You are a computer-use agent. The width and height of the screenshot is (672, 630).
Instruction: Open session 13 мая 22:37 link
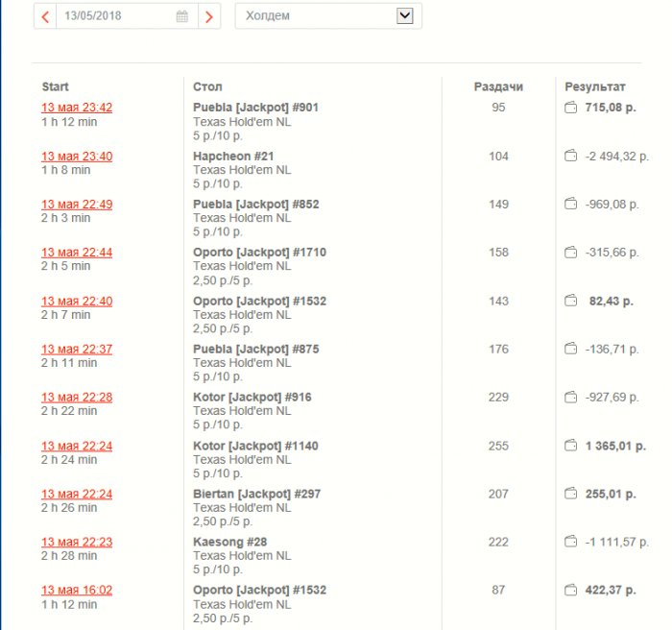point(77,350)
